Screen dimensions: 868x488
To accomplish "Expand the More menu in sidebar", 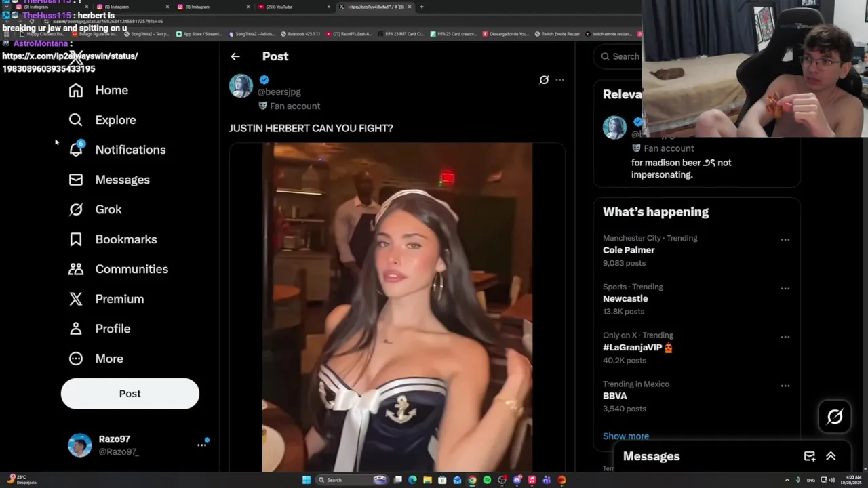I will [96, 359].
